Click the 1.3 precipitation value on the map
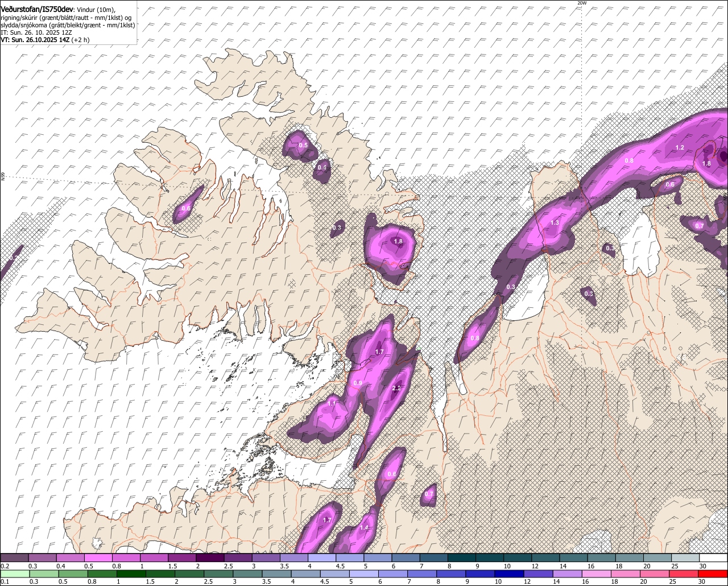Viewport: 728px width, 586px height. coord(555,222)
